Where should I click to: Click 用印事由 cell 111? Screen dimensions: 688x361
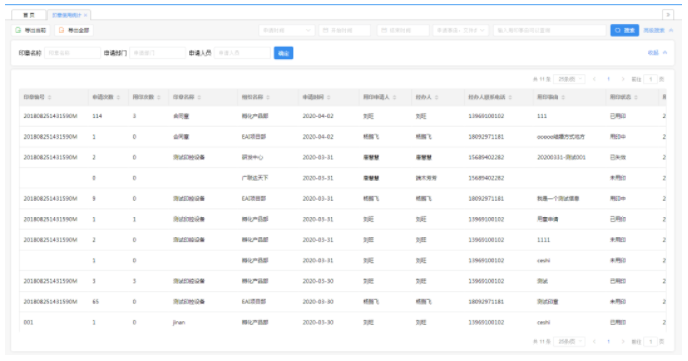[x=542, y=116]
